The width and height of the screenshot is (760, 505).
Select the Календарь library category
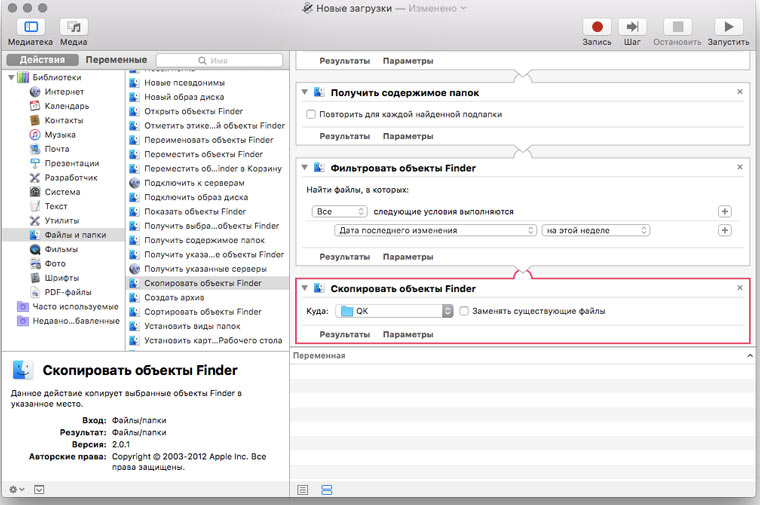pos(67,106)
